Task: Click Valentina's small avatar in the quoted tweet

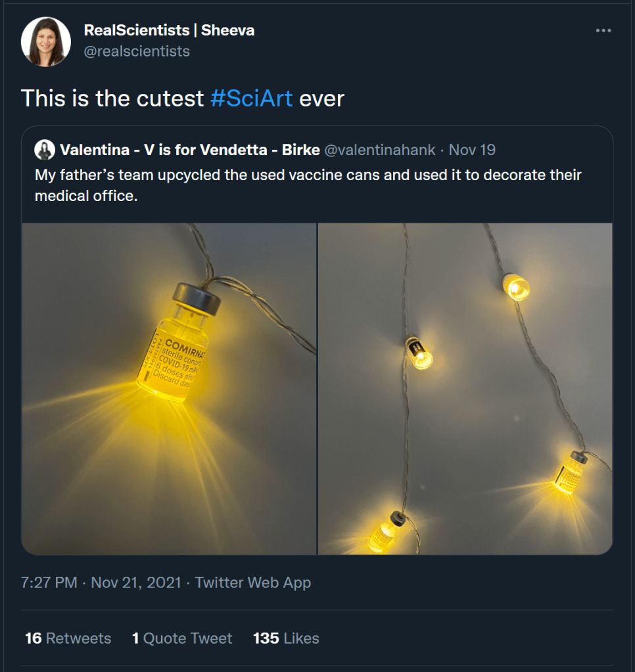Action: (45, 150)
